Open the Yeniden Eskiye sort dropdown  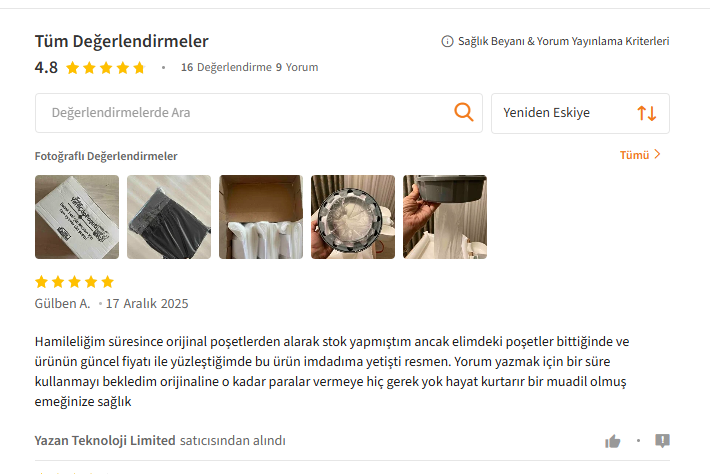(x=580, y=113)
